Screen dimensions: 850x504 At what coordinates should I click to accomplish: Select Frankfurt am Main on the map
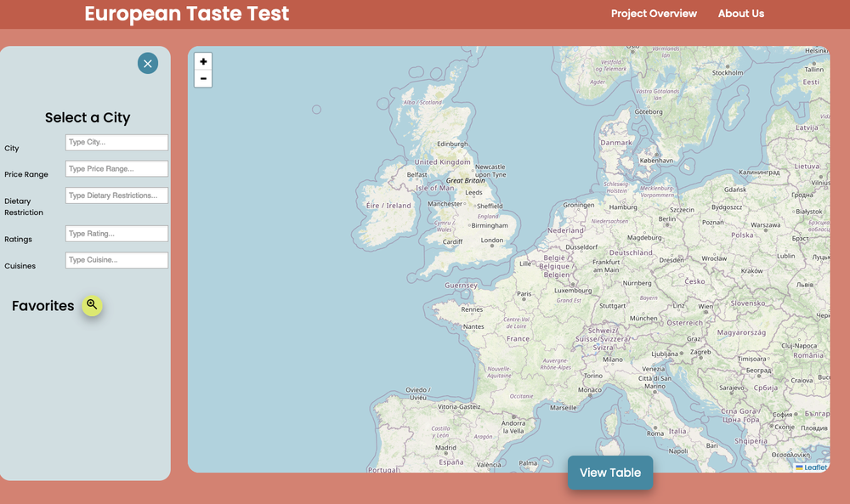point(606,265)
